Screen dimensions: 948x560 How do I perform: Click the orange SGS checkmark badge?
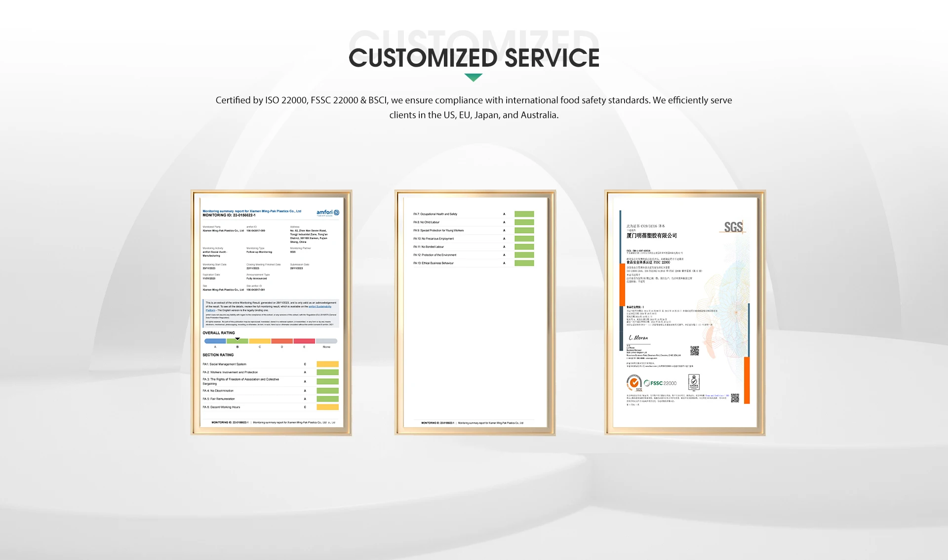coord(634,383)
